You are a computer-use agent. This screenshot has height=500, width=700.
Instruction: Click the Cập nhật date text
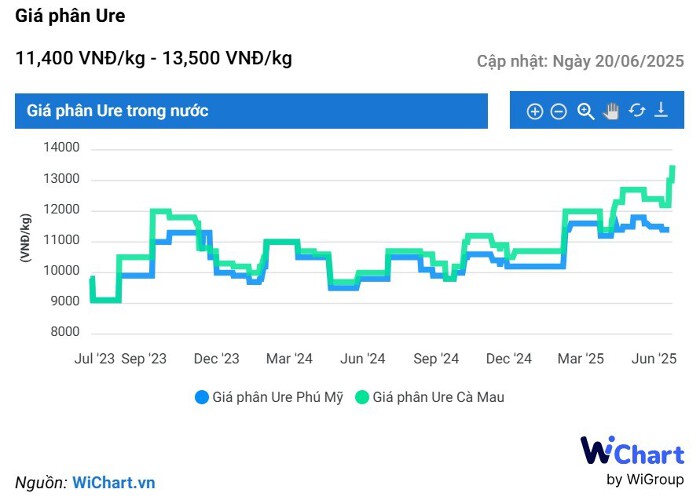pos(580,61)
